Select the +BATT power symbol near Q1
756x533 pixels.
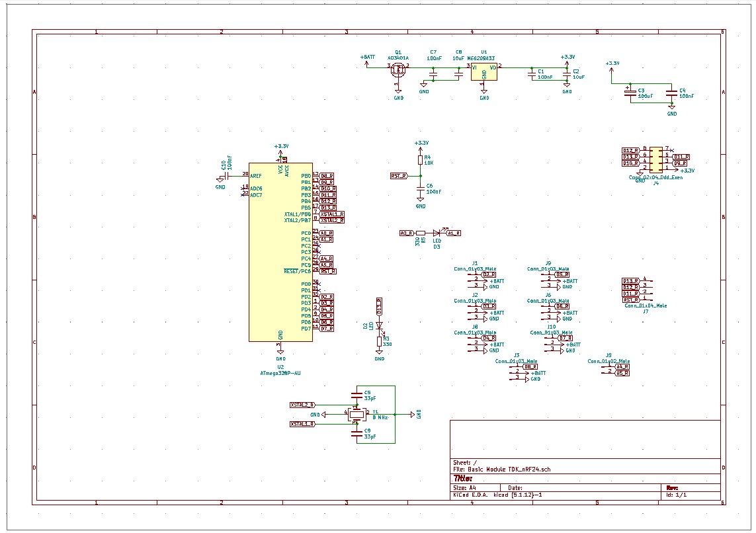tap(368, 58)
